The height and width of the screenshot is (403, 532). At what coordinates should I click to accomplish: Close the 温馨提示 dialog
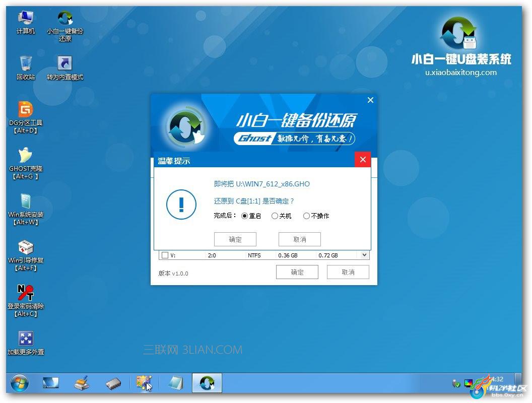363,159
